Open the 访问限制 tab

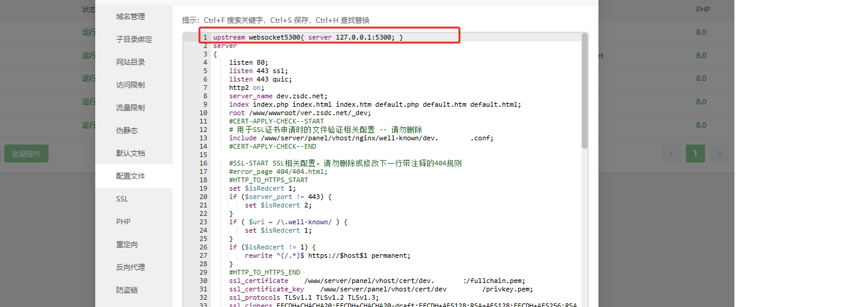click(x=131, y=85)
